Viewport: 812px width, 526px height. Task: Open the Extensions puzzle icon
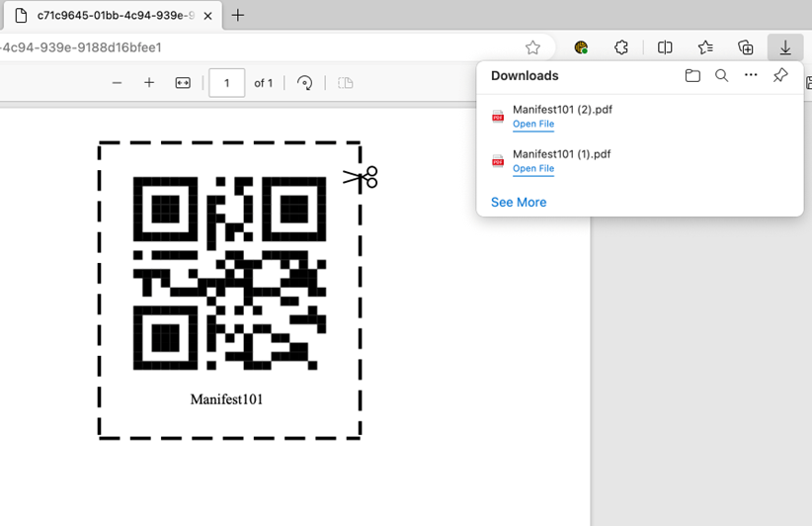click(621, 47)
